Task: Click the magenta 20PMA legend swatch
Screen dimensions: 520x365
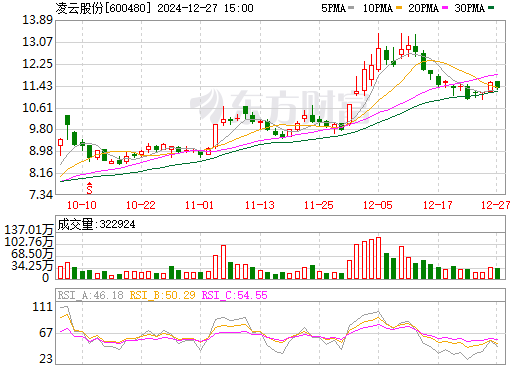Action: pos(445,8)
